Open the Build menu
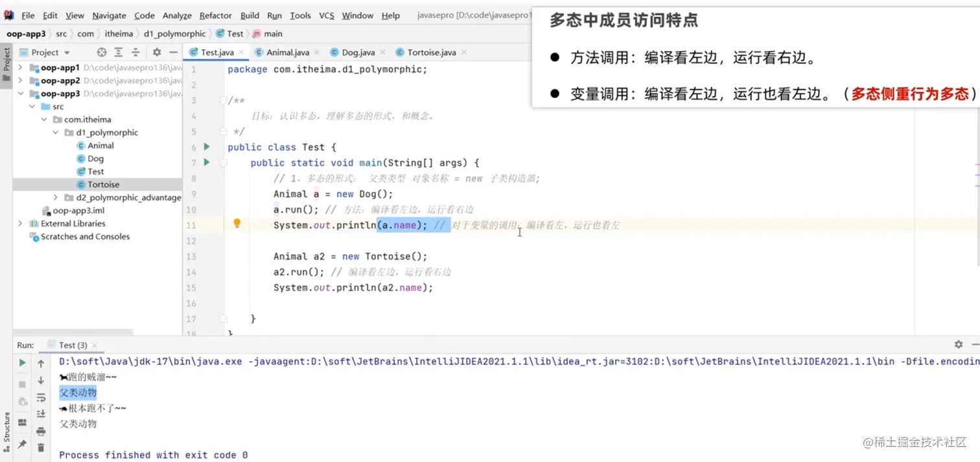 (x=250, y=16)
